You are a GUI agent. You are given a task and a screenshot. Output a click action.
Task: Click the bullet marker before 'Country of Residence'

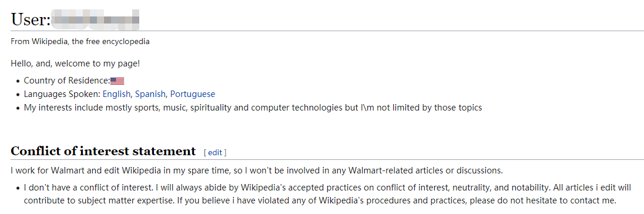(18, 81)
